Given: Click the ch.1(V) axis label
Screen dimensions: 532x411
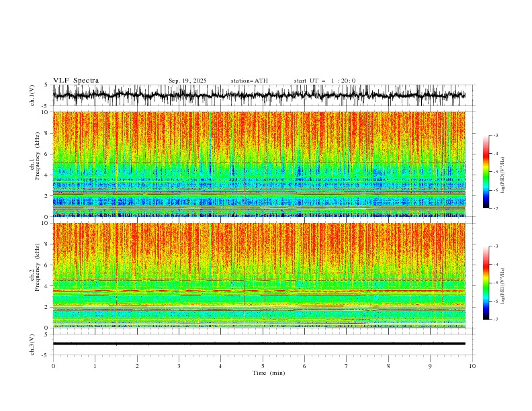Looking at the screenshot, I should pyautogui.click(x=32, y=95).
